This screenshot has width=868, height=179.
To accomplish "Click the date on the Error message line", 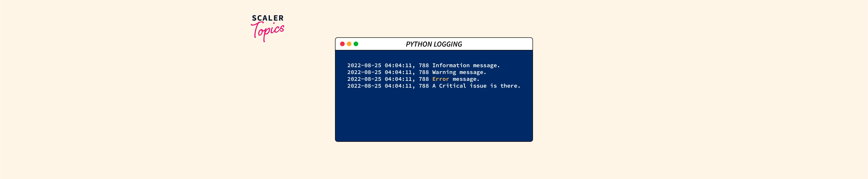I will [x=364, y=79].
